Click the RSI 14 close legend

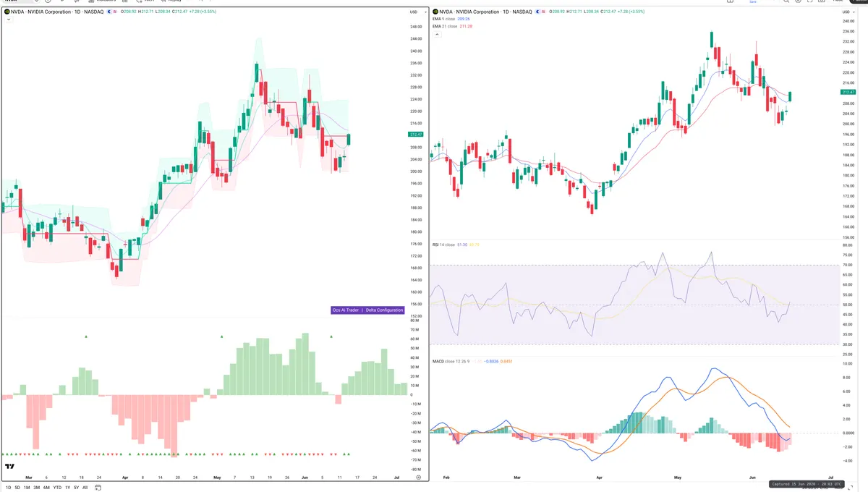[443, 245]
